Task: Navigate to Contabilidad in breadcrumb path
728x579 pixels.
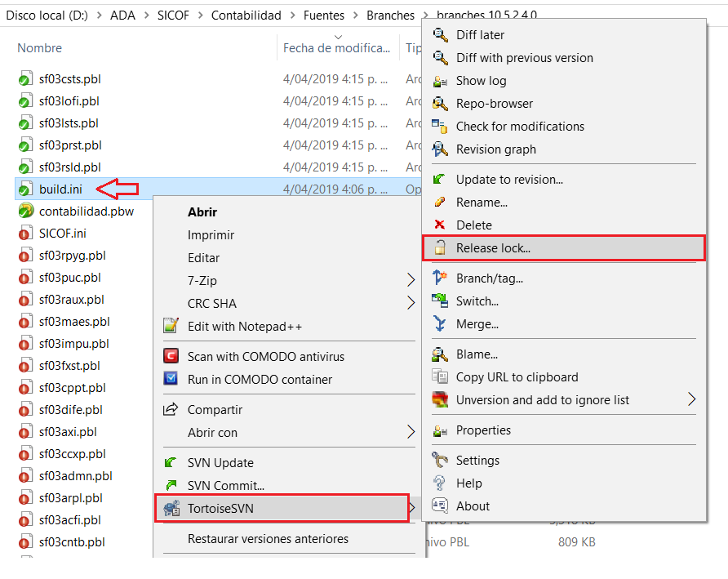Action: (x=246, y=16)
